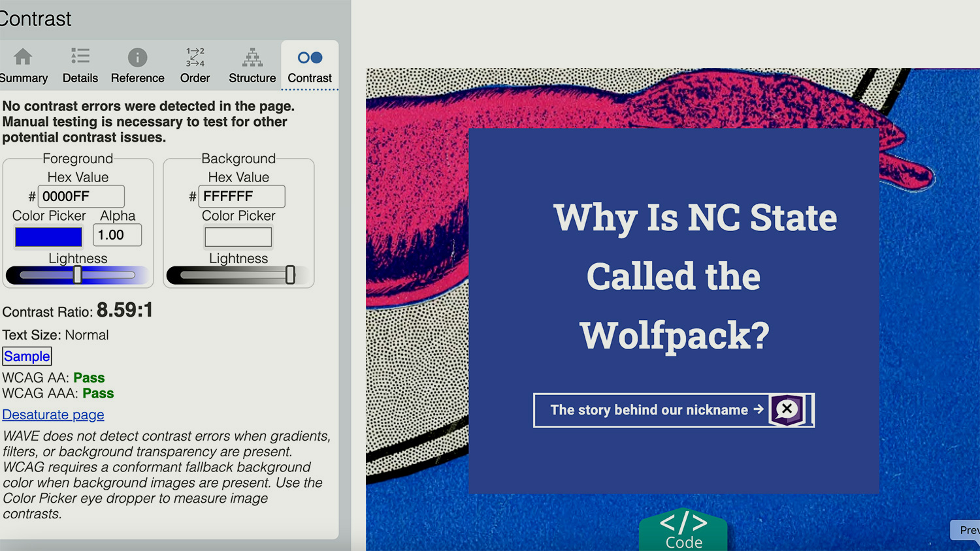Click the WCAG AAA Pass result
The image size is (980, 551).
98,394
